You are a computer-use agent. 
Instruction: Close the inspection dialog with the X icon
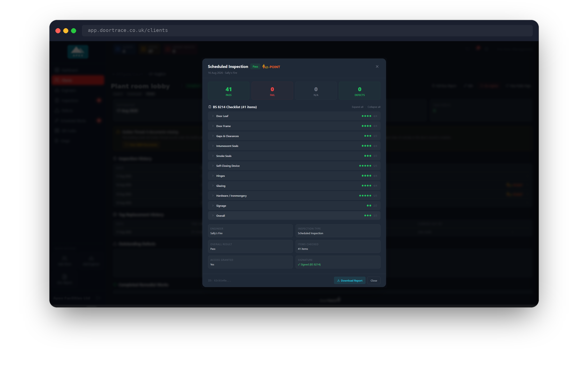pos(377,67)
